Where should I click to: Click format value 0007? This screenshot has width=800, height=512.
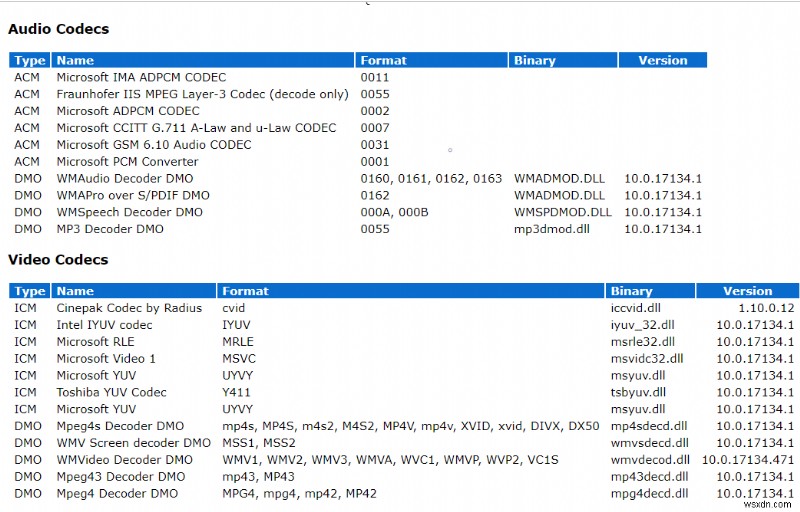coord(374,128)
